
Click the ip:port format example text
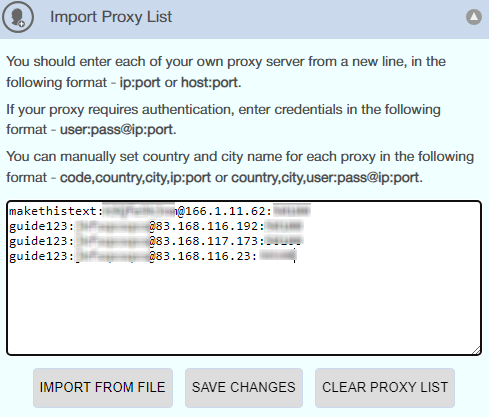(x=140, y=83)
